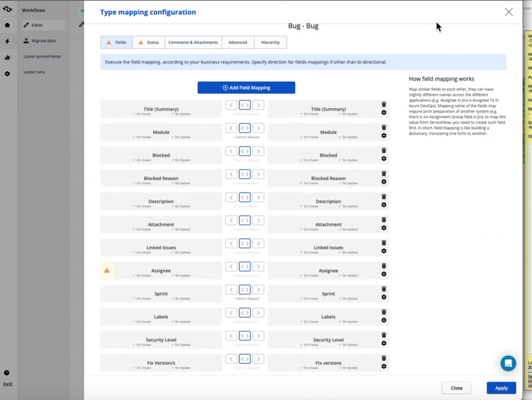Open gear settings for Security Level
Screen dimensions: 532x400
tap(384, 343)
